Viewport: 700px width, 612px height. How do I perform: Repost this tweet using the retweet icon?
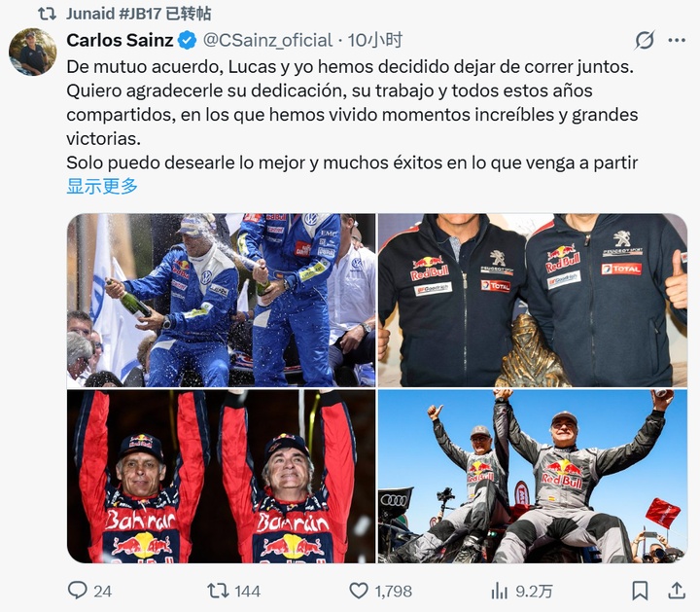pos(219,591)
